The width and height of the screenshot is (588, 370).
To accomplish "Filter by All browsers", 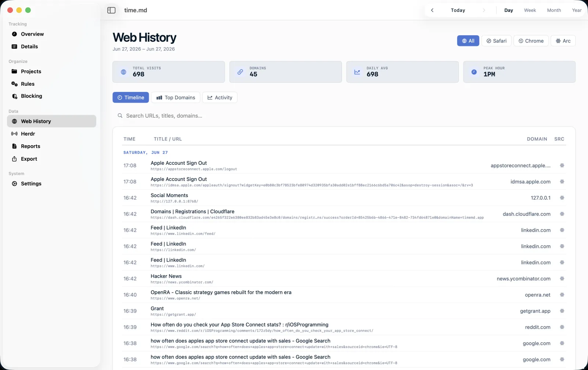I will click(468, 41).
